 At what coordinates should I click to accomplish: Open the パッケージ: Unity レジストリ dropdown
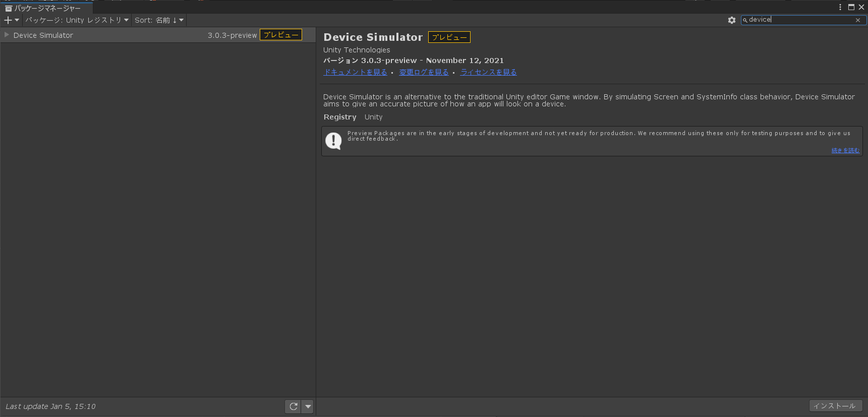77,20
